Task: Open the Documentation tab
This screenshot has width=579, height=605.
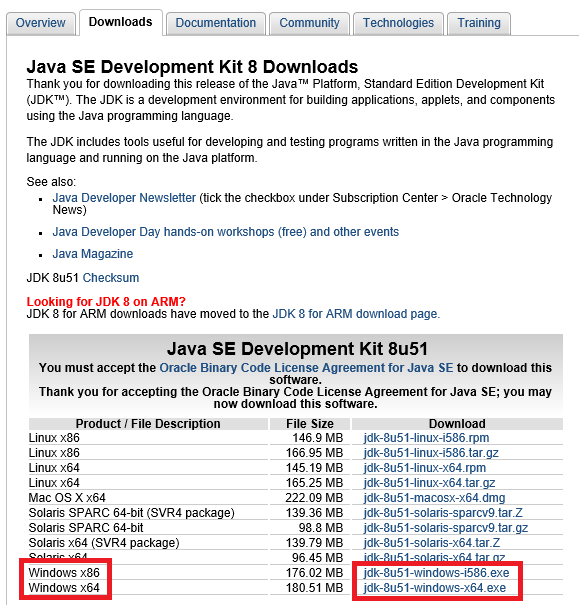Action: (216, 23)
